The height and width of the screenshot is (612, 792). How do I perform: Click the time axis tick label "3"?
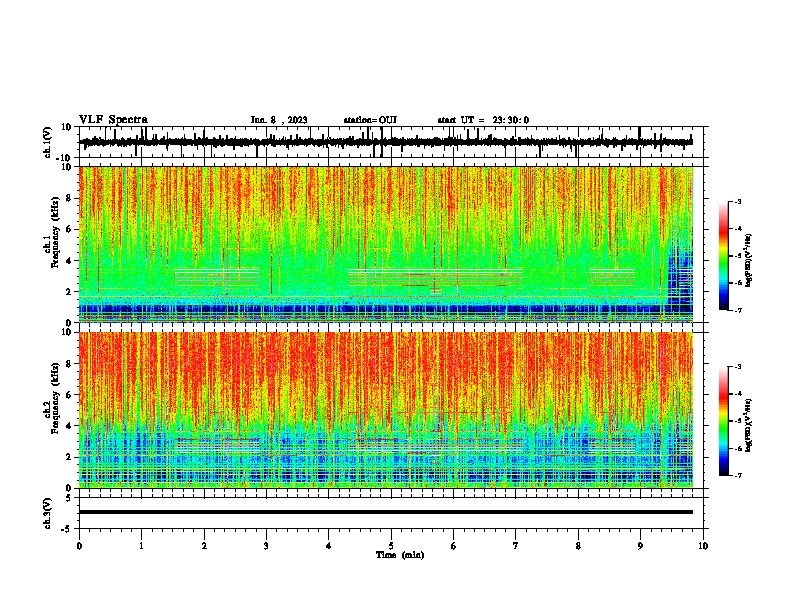click(266, 546)
